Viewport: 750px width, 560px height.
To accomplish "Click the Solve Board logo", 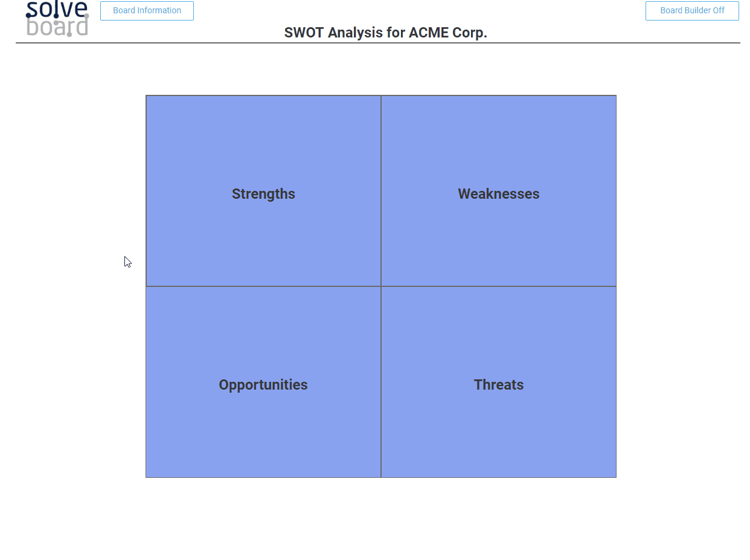I will pos(57,18).
